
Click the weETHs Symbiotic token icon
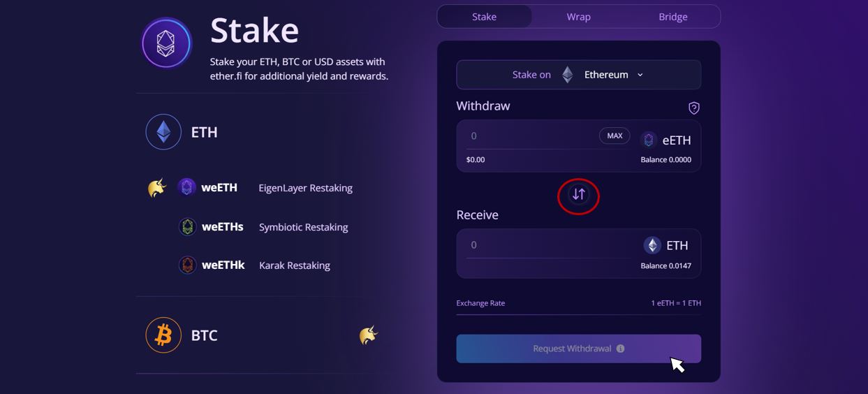tap(187, 227)
